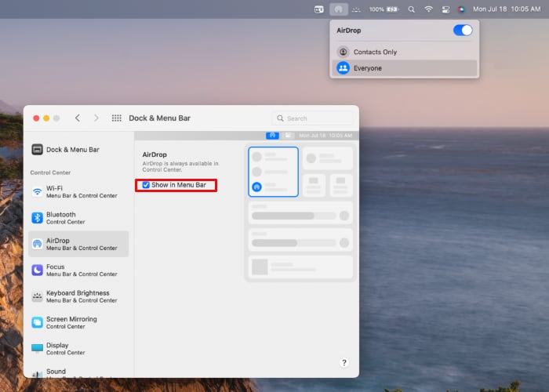Image resolution: width=549 pixels, height=392 pixels.
Task: Click the System Preferences search field
Action: tap(313, 118)
